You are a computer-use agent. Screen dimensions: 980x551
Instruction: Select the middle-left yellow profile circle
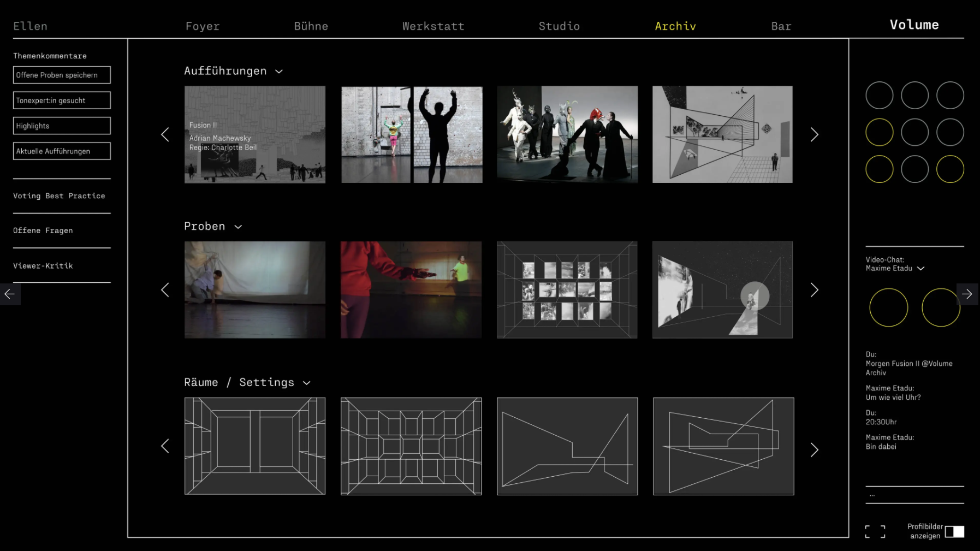[879, 132]
